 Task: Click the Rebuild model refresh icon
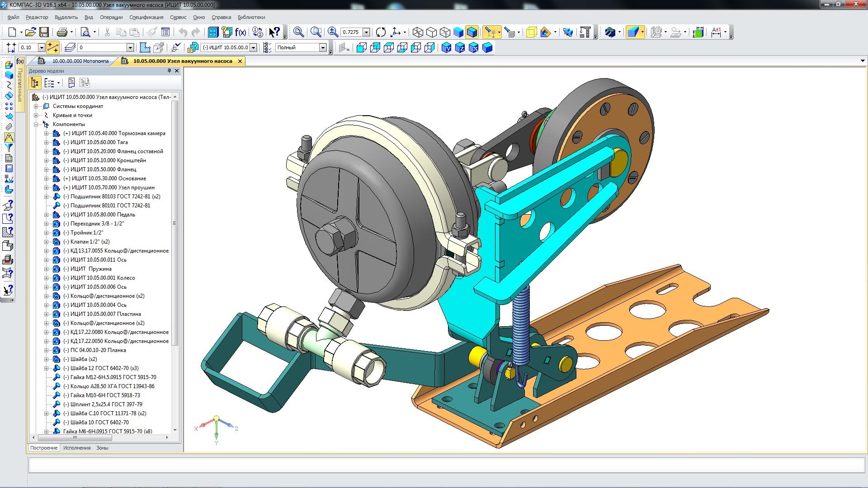[381, 32]
